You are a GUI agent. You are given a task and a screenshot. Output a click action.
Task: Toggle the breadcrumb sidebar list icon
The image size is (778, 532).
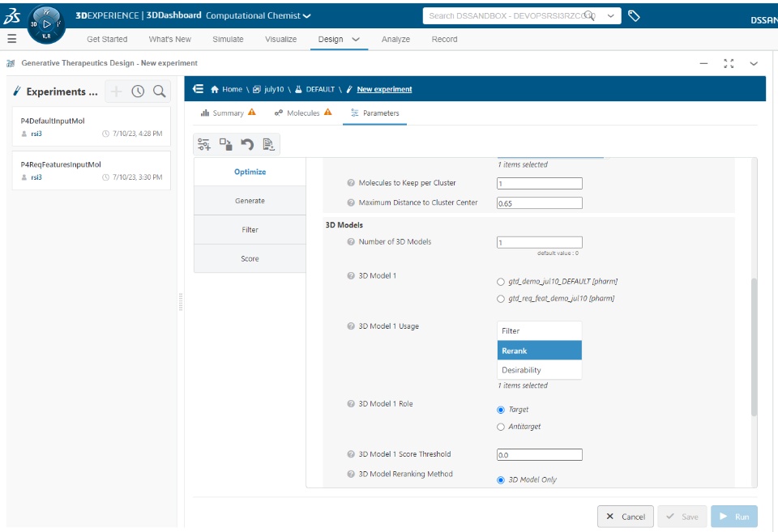[x=198, y=89]
